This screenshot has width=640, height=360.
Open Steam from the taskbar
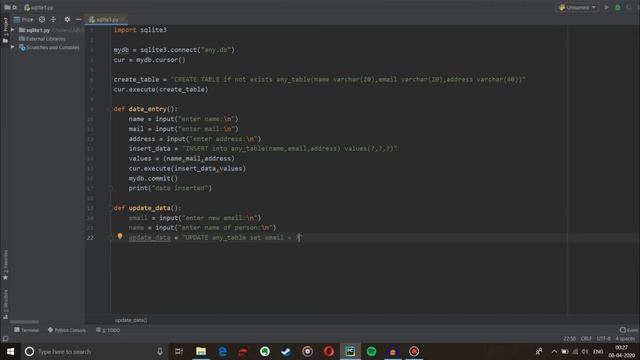[x=286, y=351]
